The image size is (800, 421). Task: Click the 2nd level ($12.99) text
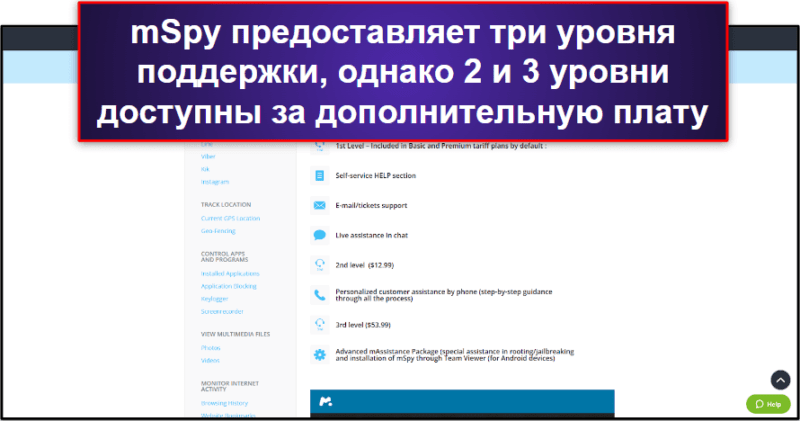pos(364,265)
